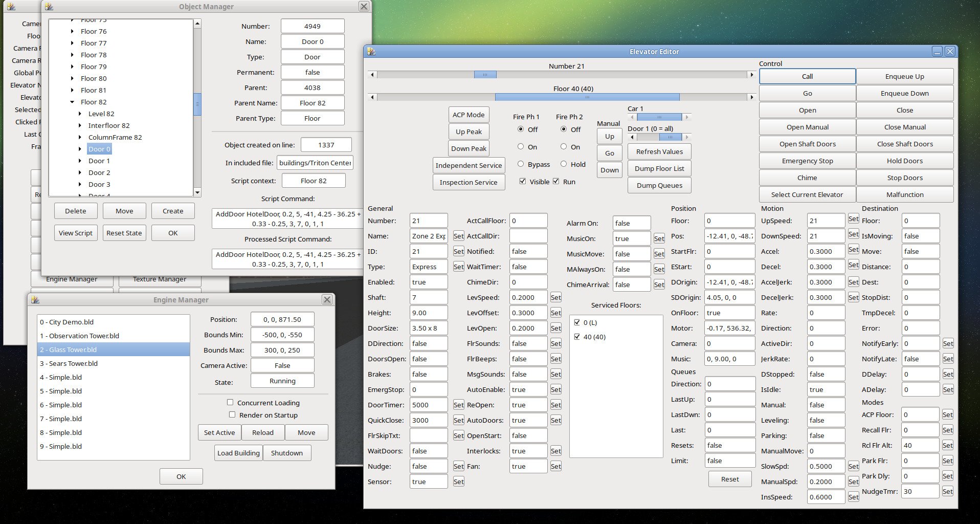Uncheck the Visible checkbox

522,181
